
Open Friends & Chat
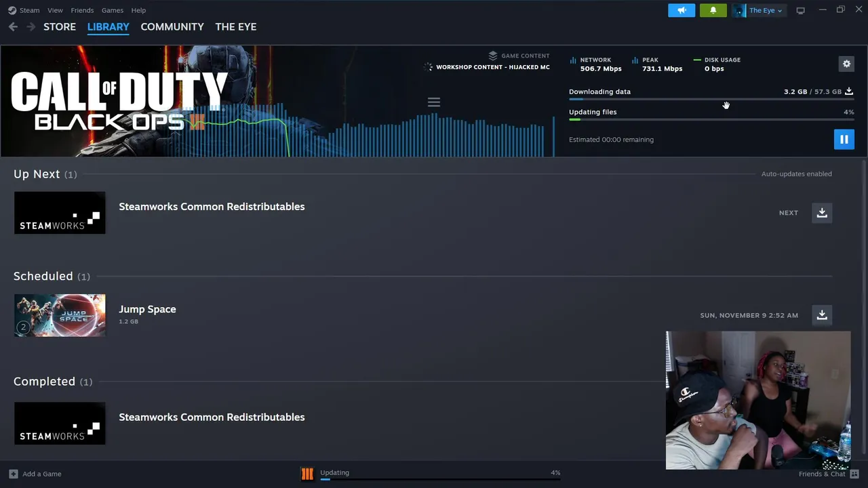click(x=829, y=474)
